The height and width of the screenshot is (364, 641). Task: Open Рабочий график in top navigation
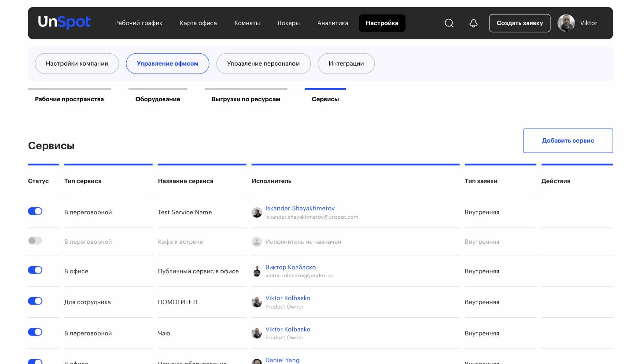pyautogui.click(x=139, y=23)
